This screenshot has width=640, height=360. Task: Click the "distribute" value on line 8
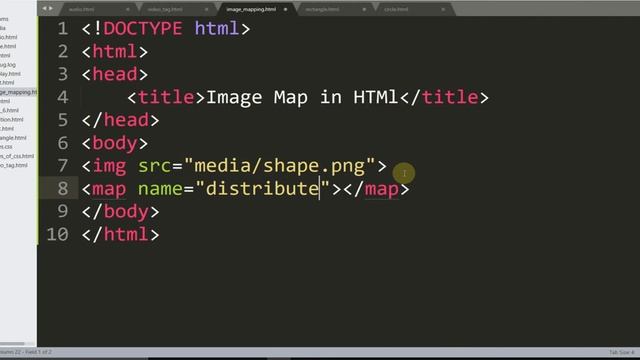[x=262, y=189]
